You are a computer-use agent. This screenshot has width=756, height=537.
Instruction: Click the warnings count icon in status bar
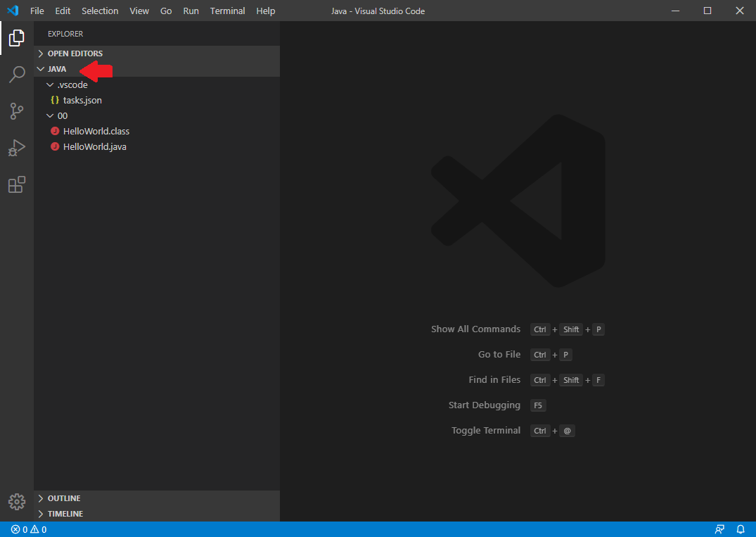point(34,529)
